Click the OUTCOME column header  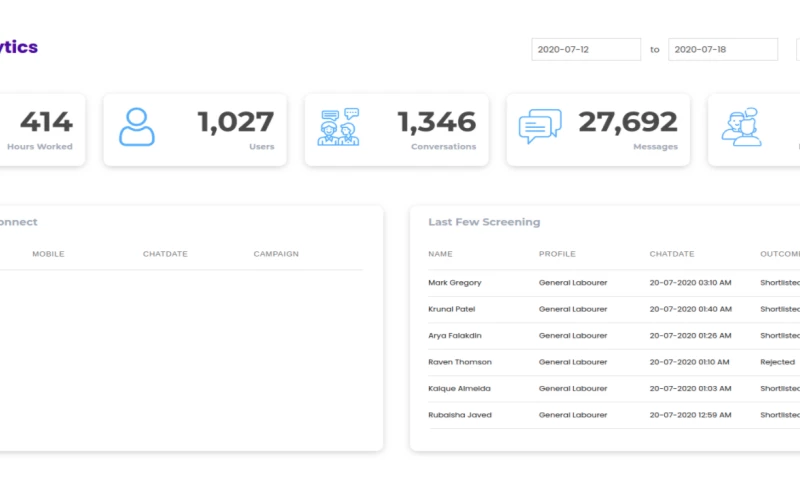point(780,254)
